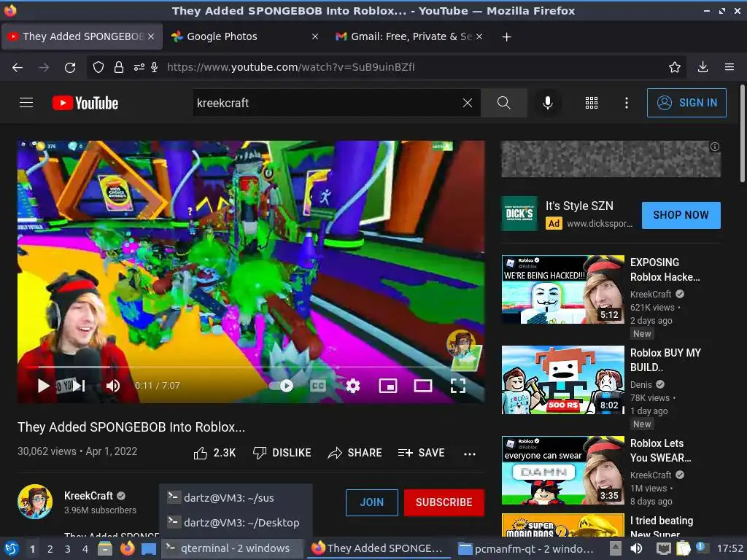Viewport: 747px width, 560px height.
Task: Close the Google Photos tab
Action: (x=315, y=36)
